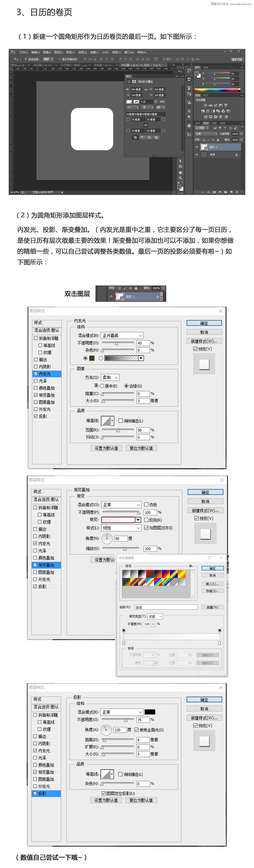Expand gradient picker arrow beside 渐变 bar

138,520
